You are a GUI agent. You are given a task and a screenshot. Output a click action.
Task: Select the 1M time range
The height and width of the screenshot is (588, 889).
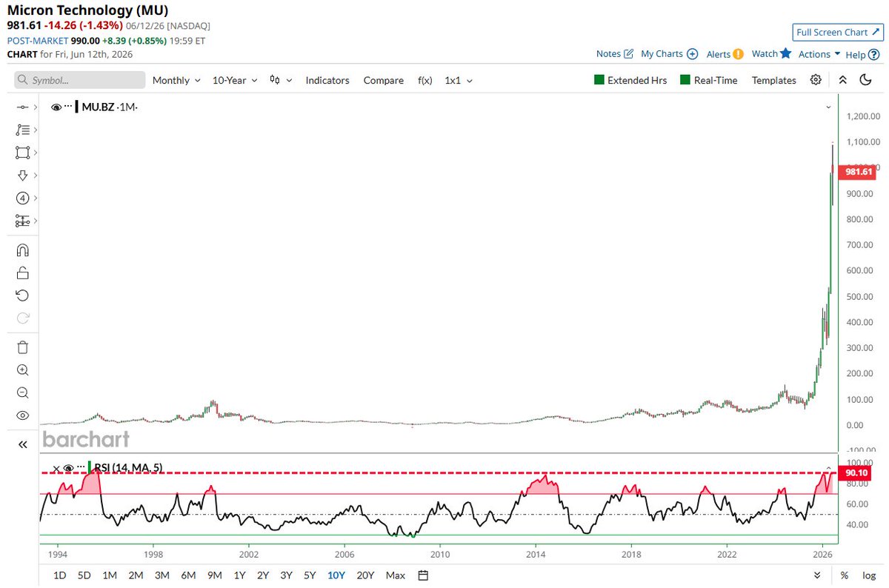[110, 575]
